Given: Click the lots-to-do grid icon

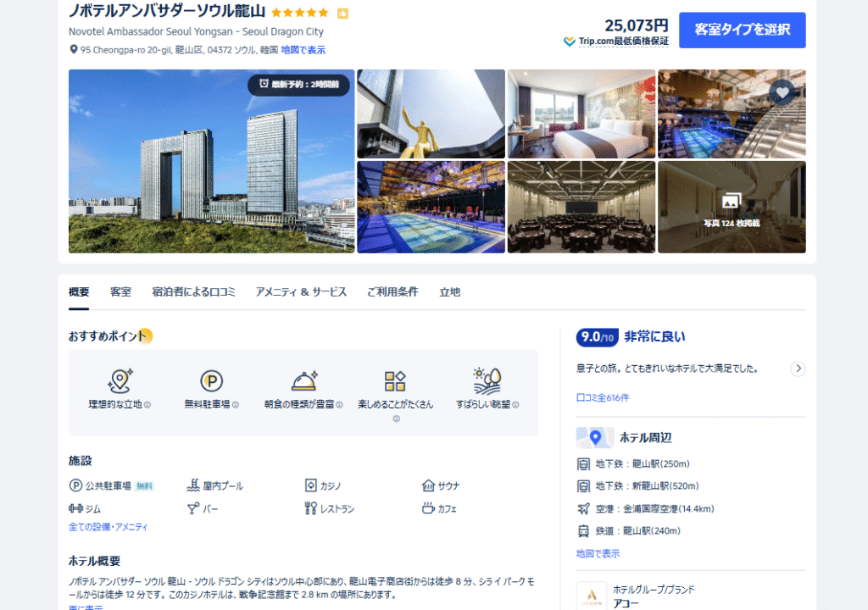Looking at the screenshot, I should tap(395, 381).
